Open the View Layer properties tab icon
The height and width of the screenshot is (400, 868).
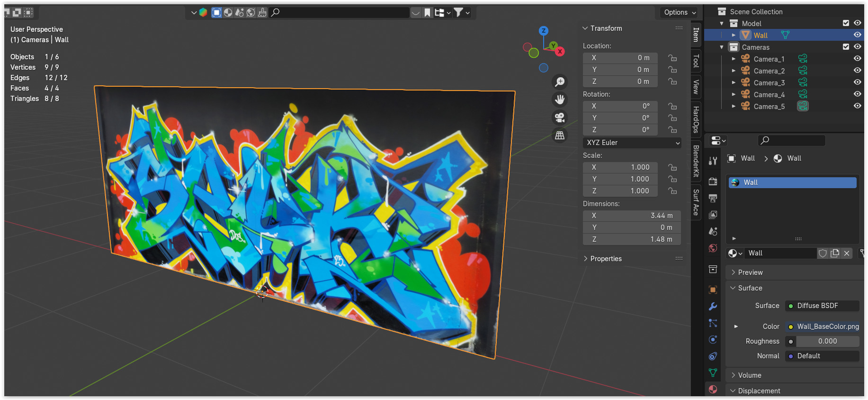713,215
